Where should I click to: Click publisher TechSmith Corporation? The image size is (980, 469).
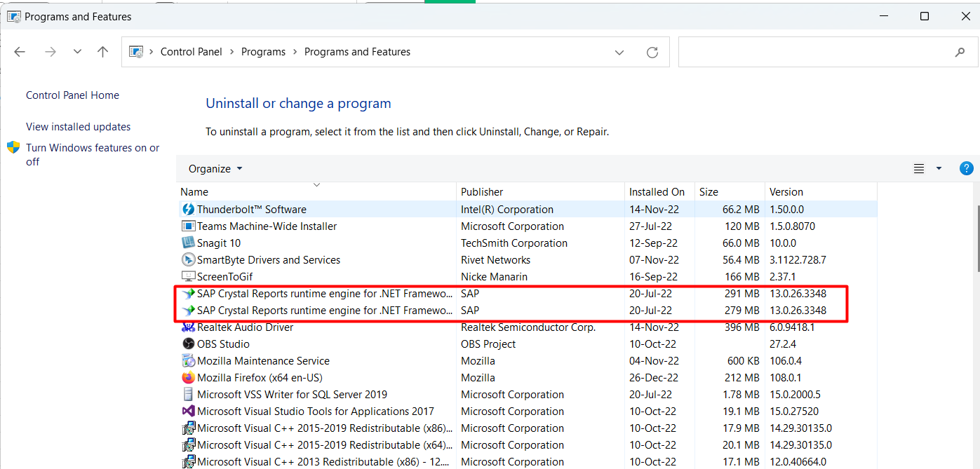click(x=514, y=243)
